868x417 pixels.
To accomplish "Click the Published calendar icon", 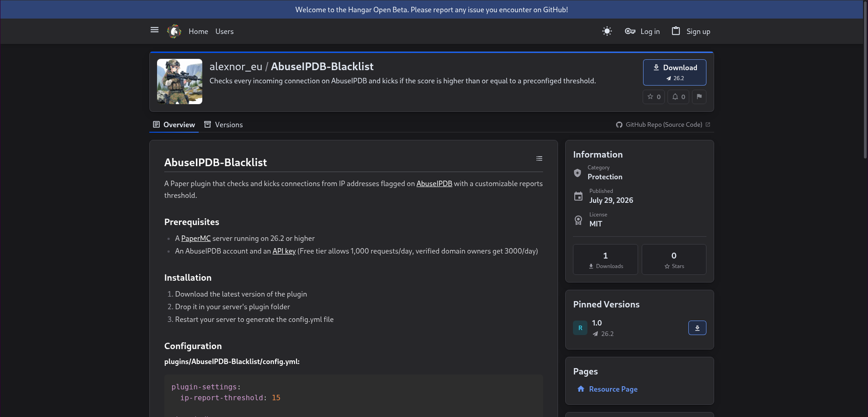I will click(x=578, y=197).
